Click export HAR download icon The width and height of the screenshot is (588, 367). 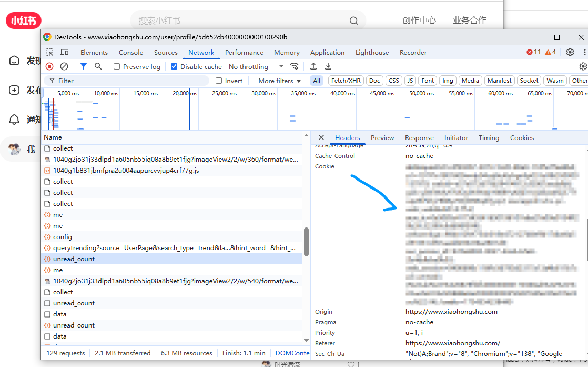pos(328,66)
